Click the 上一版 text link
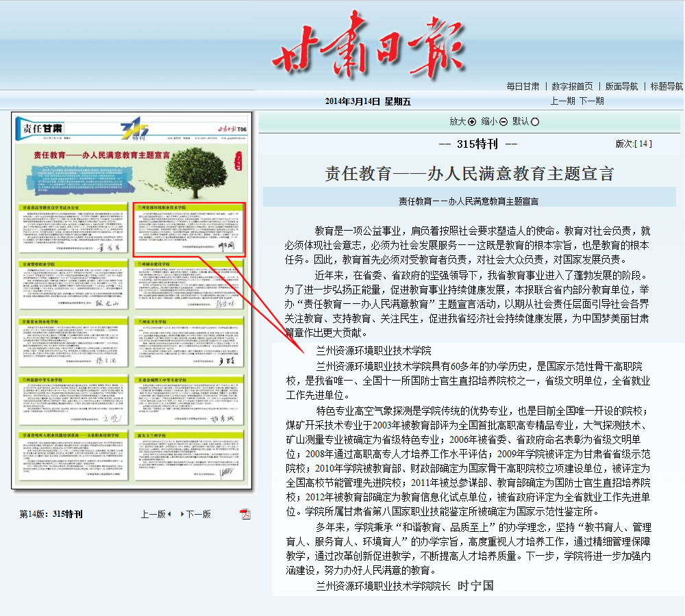The image size is (685, 616). 153,514
